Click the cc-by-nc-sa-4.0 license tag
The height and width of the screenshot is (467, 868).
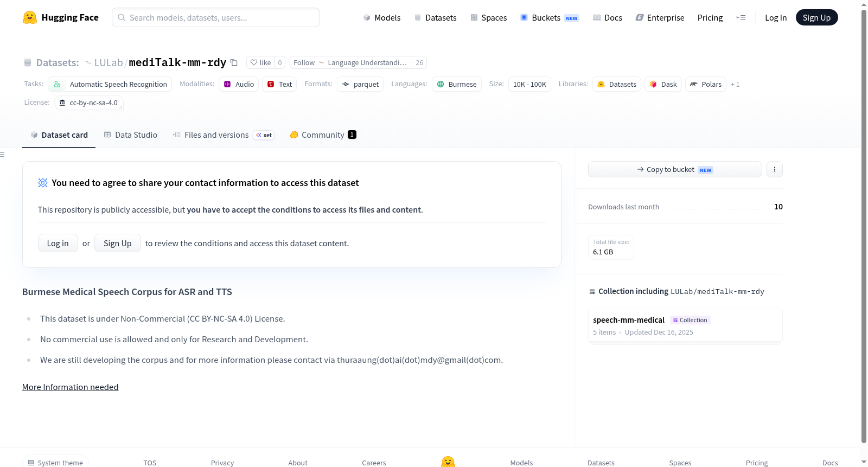click(89, 103)
